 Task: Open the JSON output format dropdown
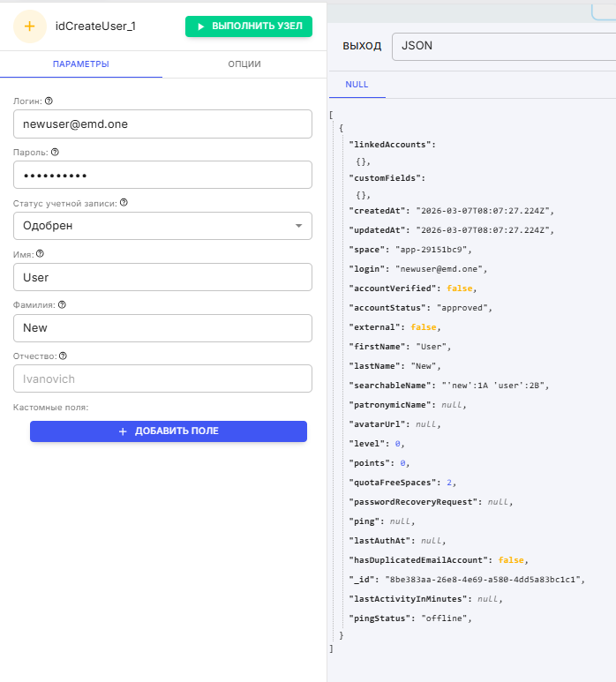pyautogui.click(x=503, y=46)
